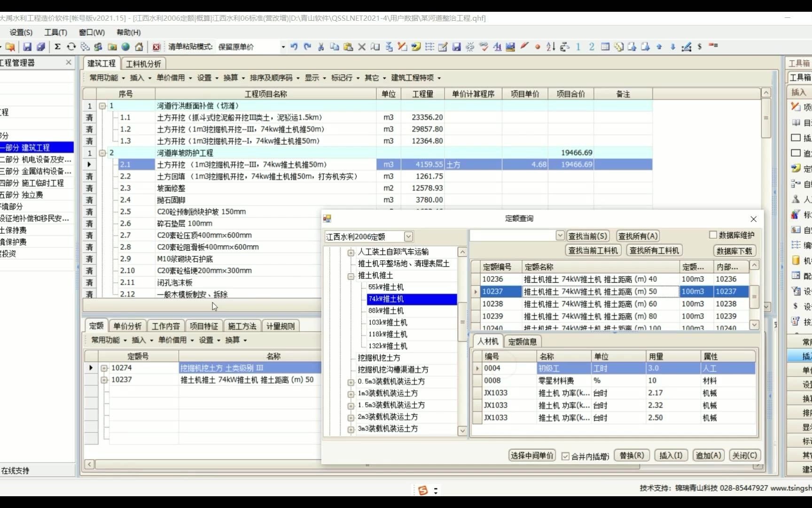Click the Redo icon in the toolbar
Screen dimensions: 812x508
coord(307,47)
